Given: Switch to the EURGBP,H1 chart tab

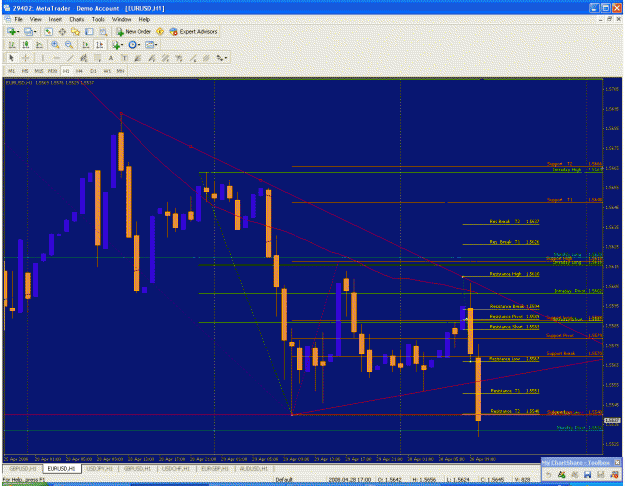Looking at the screenshot, I should click(214, 468).
